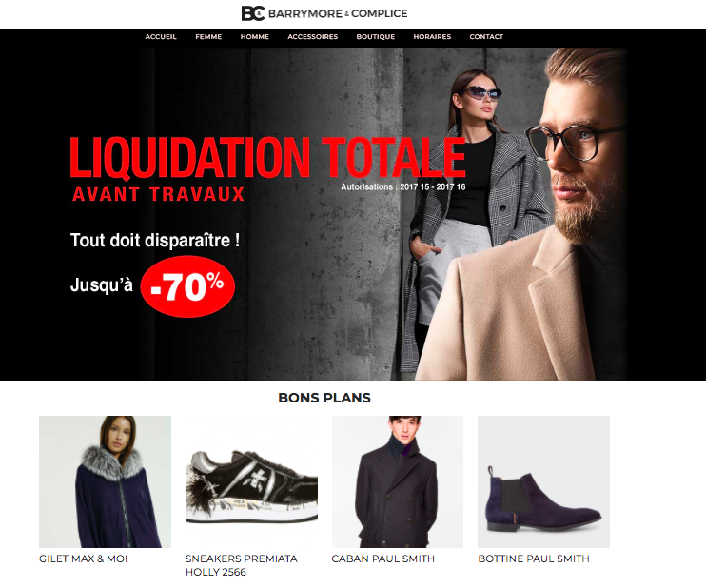The height and width of the screenshot is (588, 706).
Task: Open the Gilet Max & Moi product image
Action: (105, 481)
